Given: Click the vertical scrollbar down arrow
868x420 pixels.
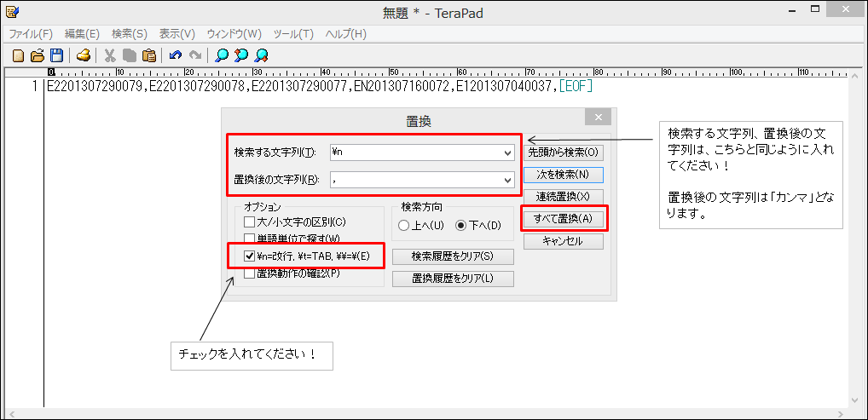Looking at the screenshot, I should pyautogui.click(x=856, y=400).
